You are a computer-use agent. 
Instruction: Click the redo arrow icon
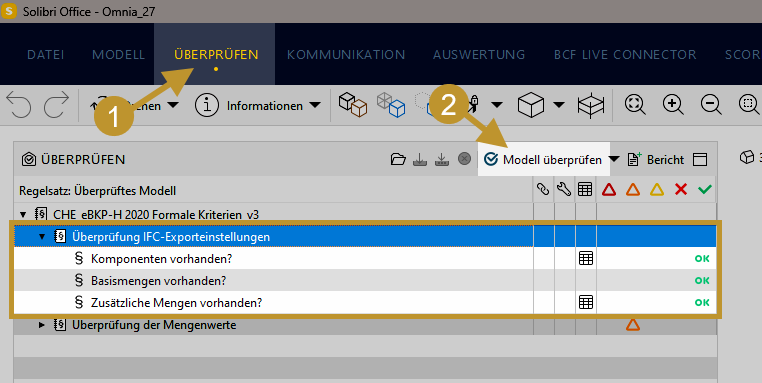[56, 105]
